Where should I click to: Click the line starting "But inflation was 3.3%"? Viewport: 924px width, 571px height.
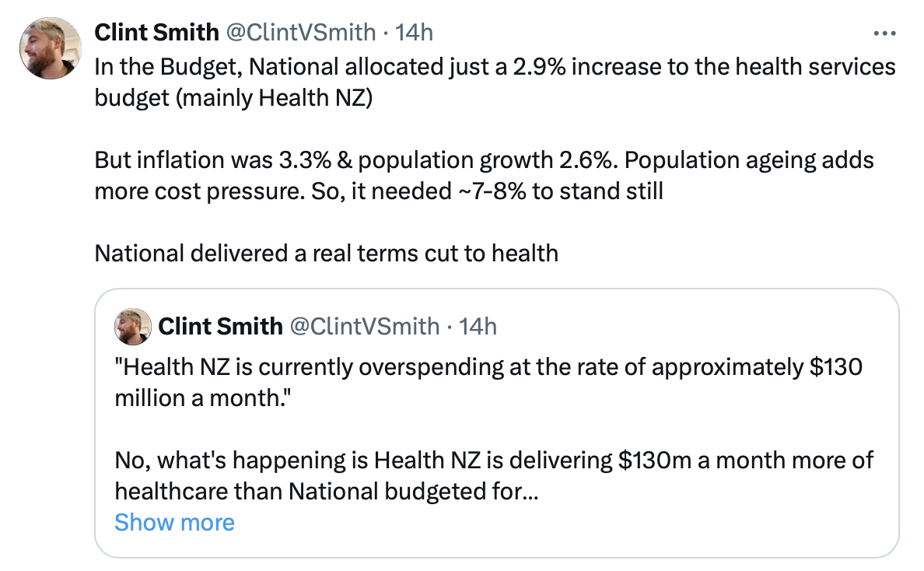pyautogui.click(x=484, y=160)
